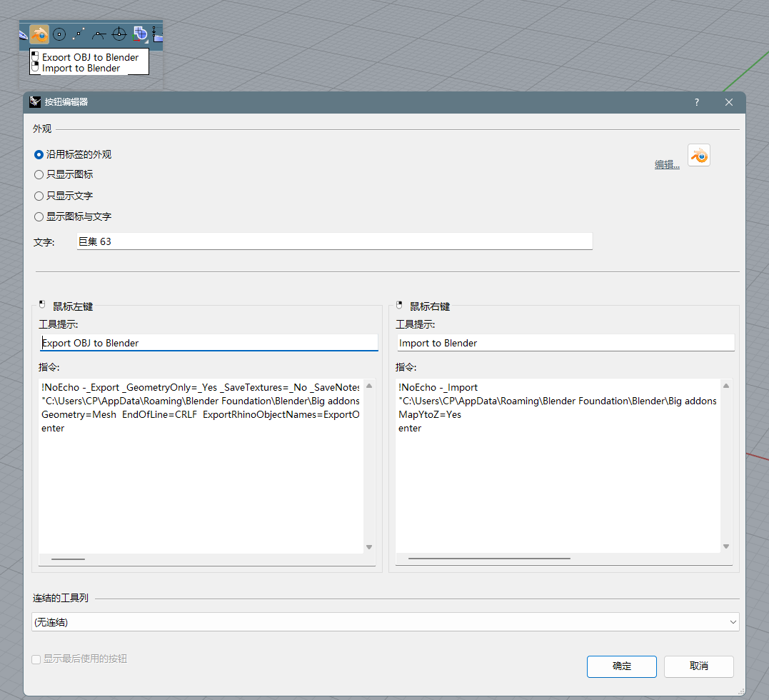The height and width of the screenshot is (700, 769).
Task: Select the arc tool icon on toolbar
Action: (99, 34)
